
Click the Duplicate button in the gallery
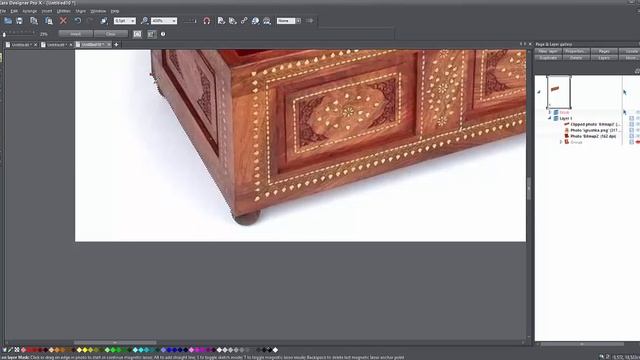548,58
